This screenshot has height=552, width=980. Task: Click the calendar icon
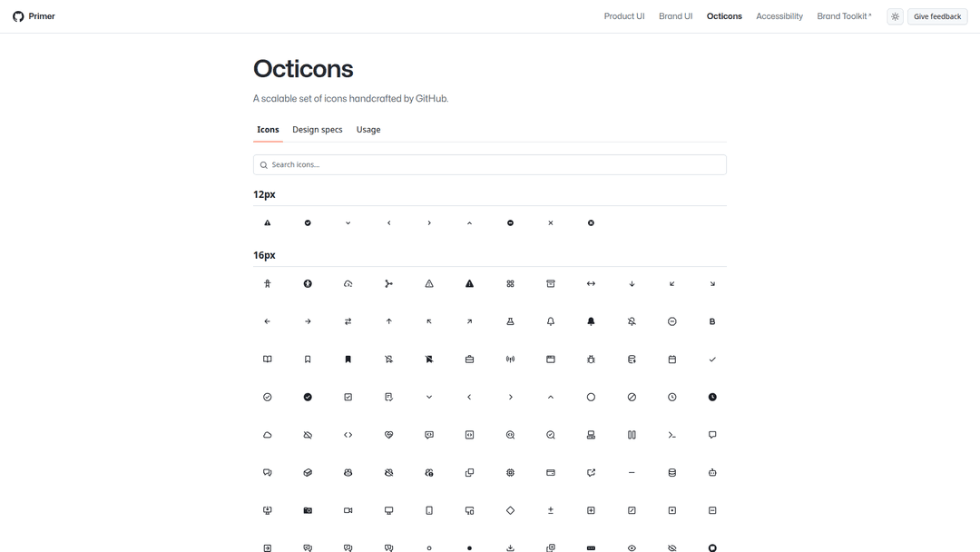(672, 360)
